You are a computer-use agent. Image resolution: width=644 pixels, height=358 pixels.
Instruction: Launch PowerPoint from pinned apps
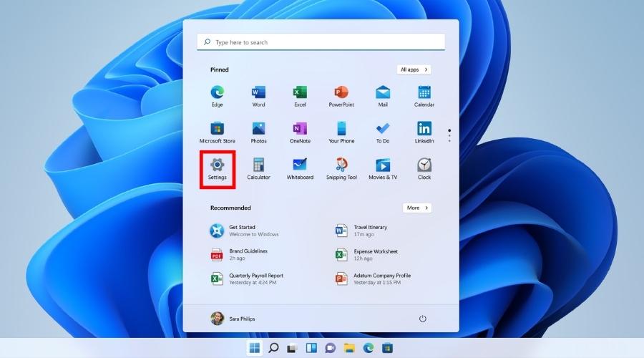tap(341, 96)
